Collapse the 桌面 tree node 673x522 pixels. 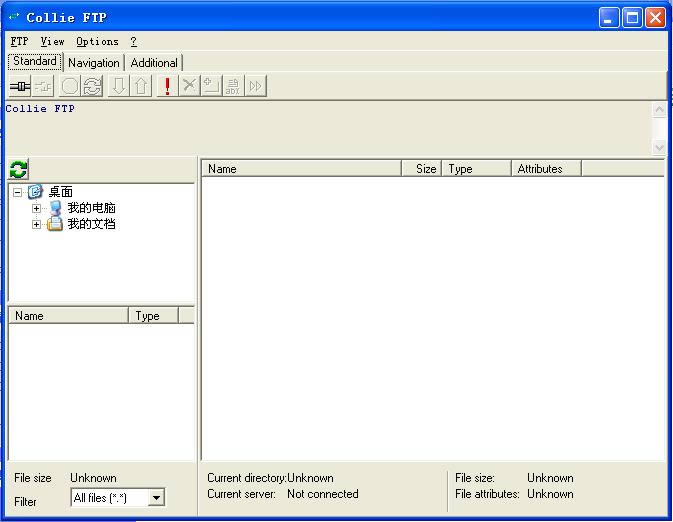[x=17, y=192]
